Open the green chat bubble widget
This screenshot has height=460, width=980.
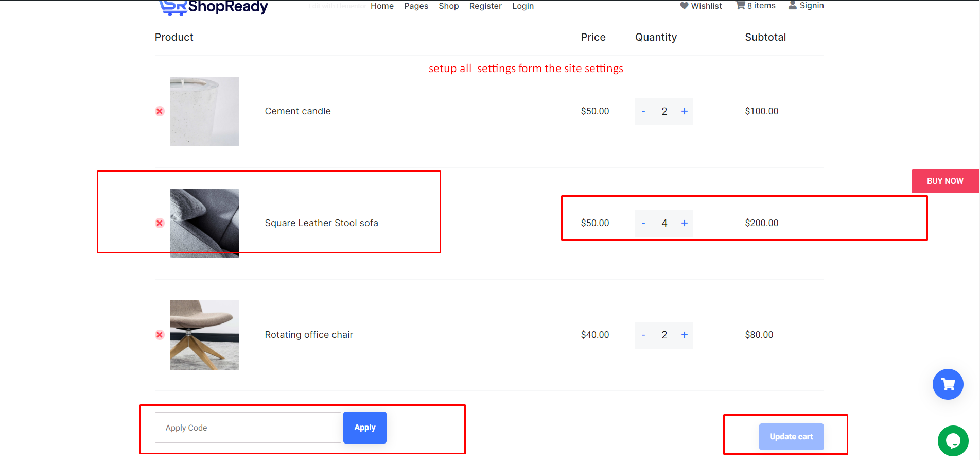click(x=953, y=441)
